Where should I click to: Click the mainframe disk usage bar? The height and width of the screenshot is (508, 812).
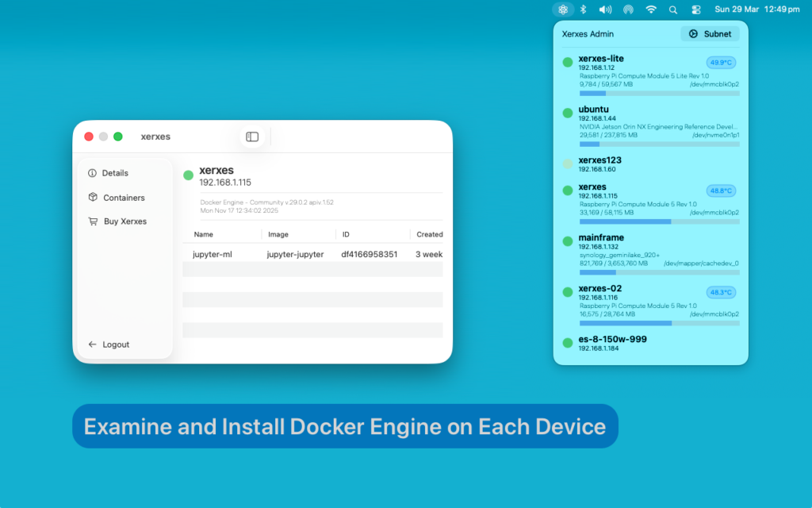click(659, 272)
